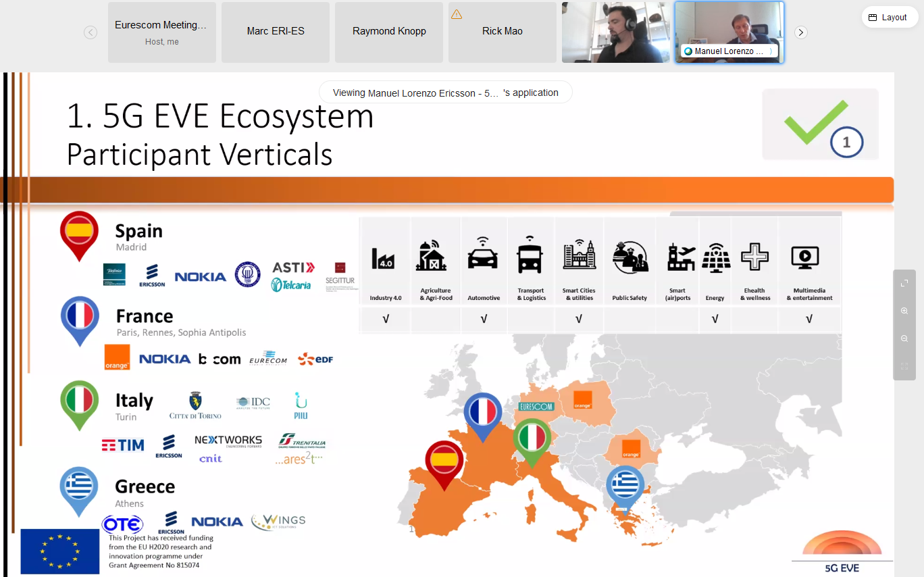Select Rick Mao participant tile
924x577 pixels.
[x=502, y=32]
